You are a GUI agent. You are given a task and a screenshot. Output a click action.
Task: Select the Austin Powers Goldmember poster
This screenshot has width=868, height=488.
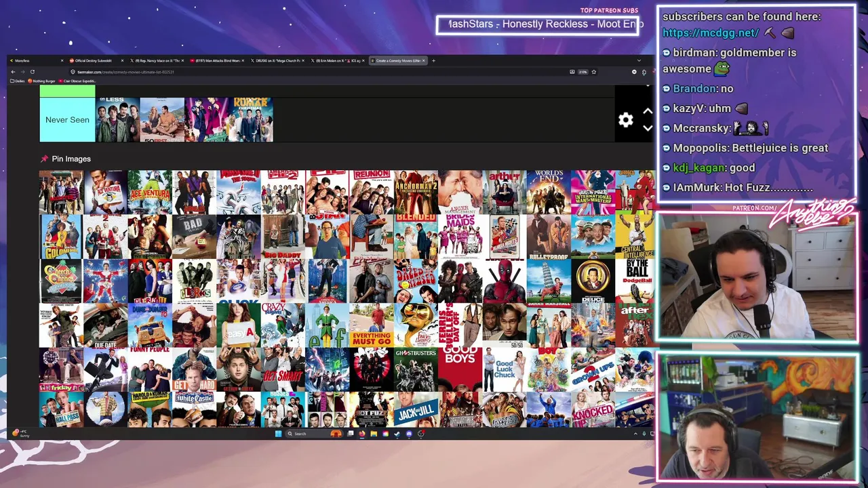point(61,236)
